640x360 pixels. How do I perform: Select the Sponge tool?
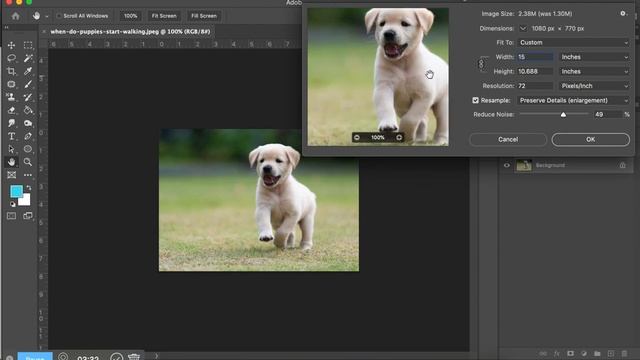click(28, 123)
